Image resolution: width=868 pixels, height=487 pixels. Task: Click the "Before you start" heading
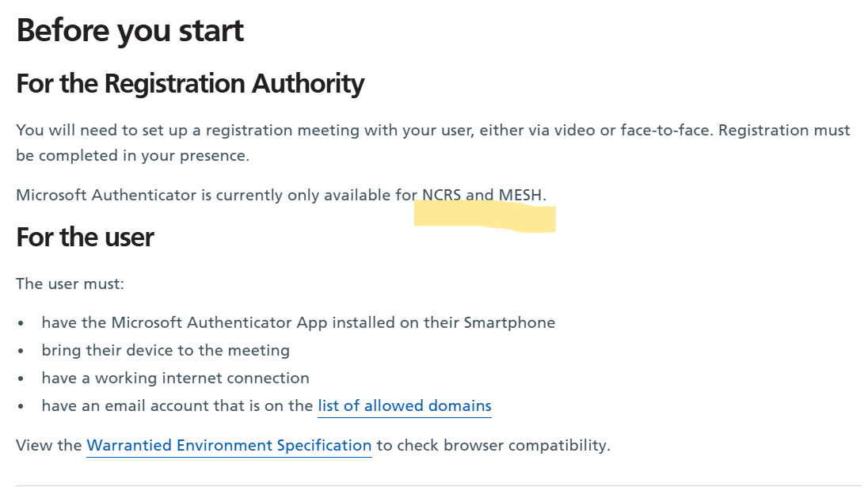tap(130, 31)
